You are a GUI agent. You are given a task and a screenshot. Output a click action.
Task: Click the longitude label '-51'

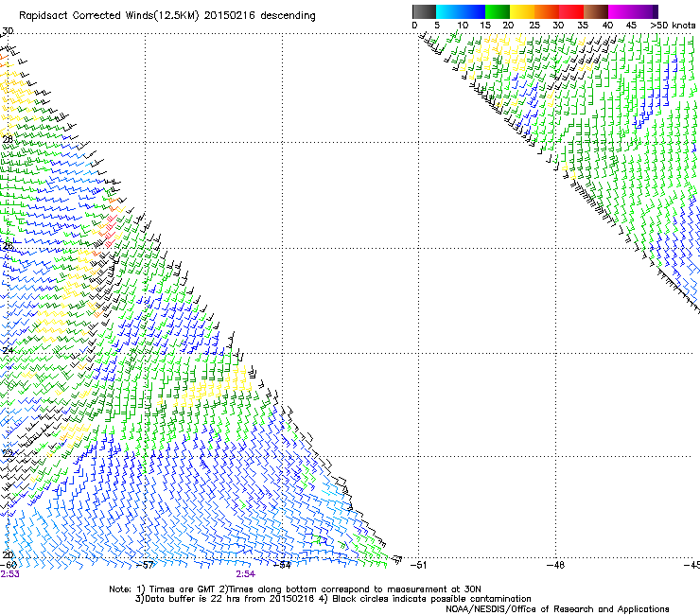(x=418, y=565)
